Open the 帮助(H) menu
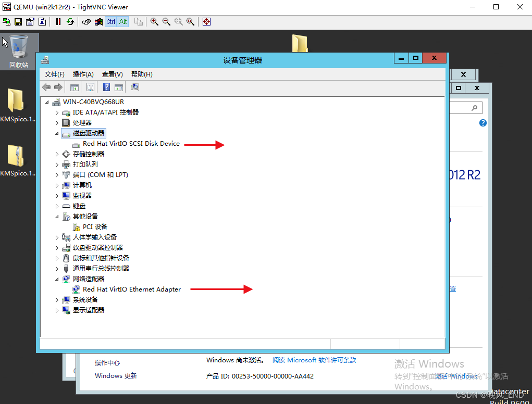 142,74
